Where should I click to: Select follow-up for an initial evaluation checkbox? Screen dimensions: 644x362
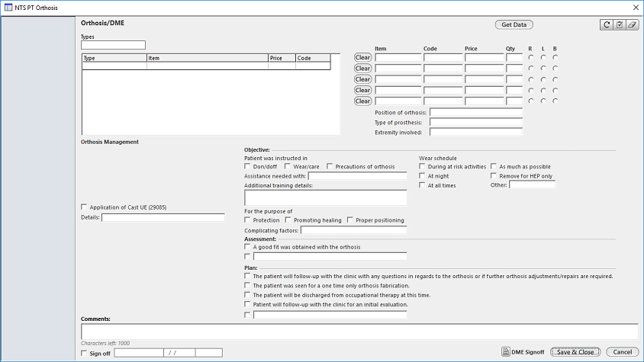247,304
